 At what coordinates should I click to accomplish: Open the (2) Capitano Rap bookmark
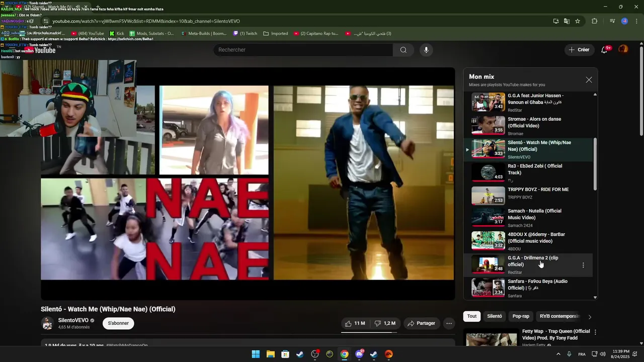(315, 34)
